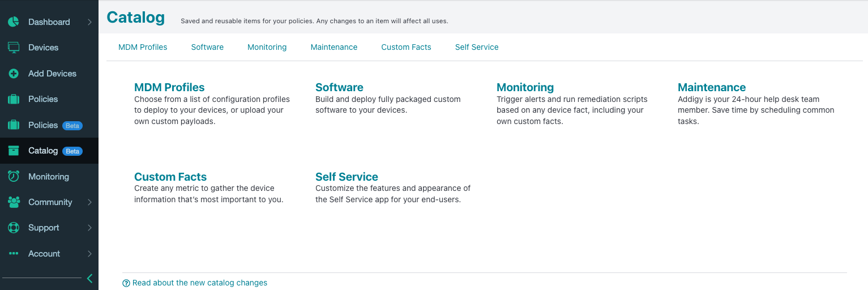Switch to the MDM Profiles tab

click(x=143, y=47)
